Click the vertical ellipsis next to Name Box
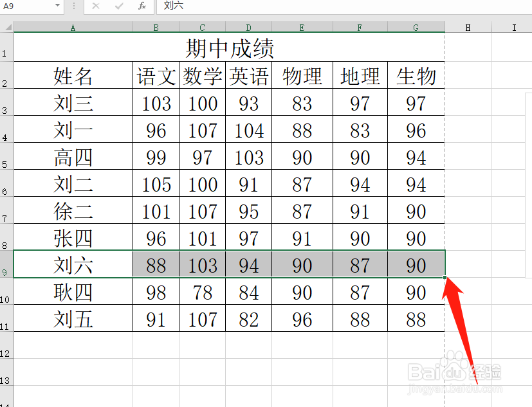Screen dimensions: 532x407 pyautogui.click(x=74, y=6)
